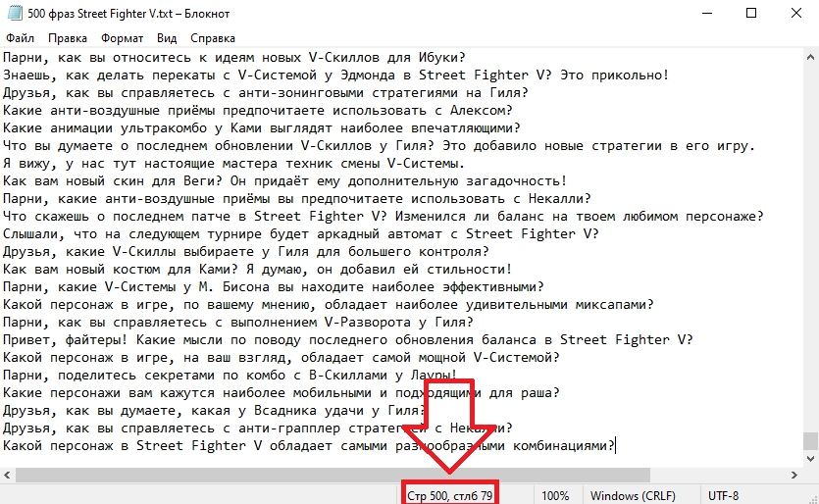The height and width of the screenshot is (504, 819).
Task: Click the line about комбо с В-Скиллами у Лауры
Action: (x=230, y=376)
